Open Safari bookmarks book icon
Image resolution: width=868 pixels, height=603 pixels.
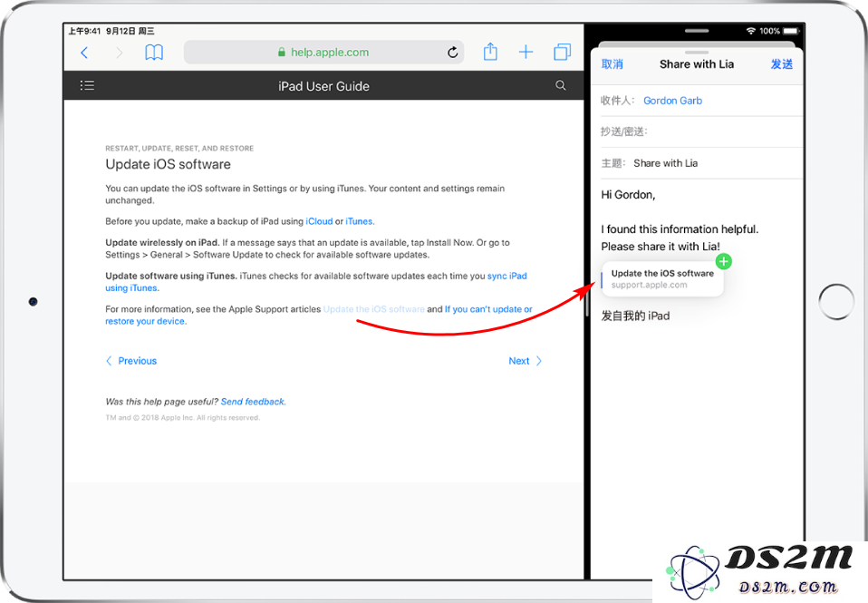pos(154,53)
